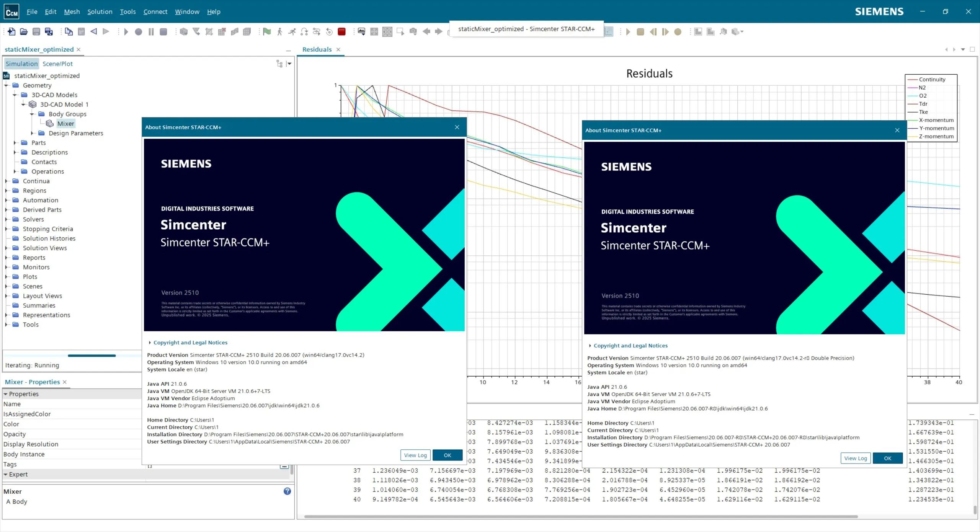The height and width of the screenshot is (532, 980).
Task: Click the Save All toolbar icon
Action: pos(49,32)
